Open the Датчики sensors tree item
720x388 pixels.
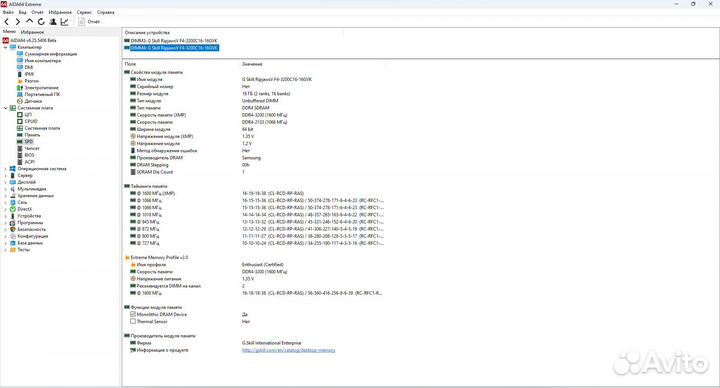(x=33, y=101)
